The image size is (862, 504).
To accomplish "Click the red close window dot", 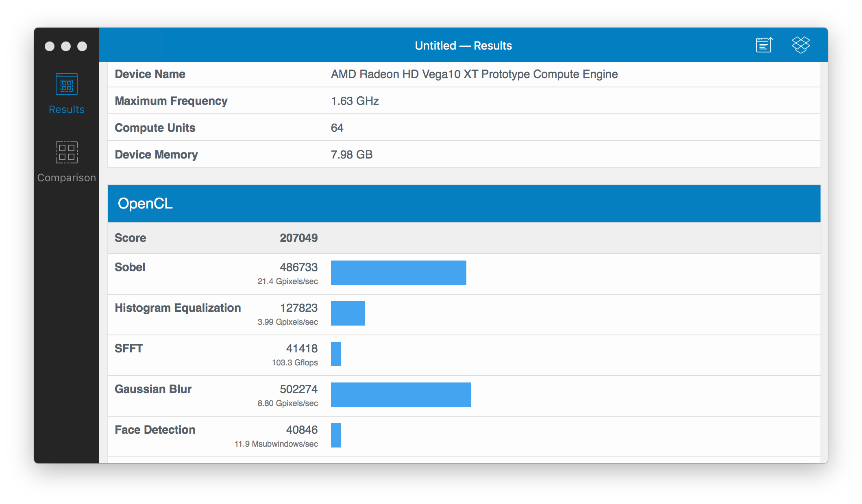I will [50, 46].
